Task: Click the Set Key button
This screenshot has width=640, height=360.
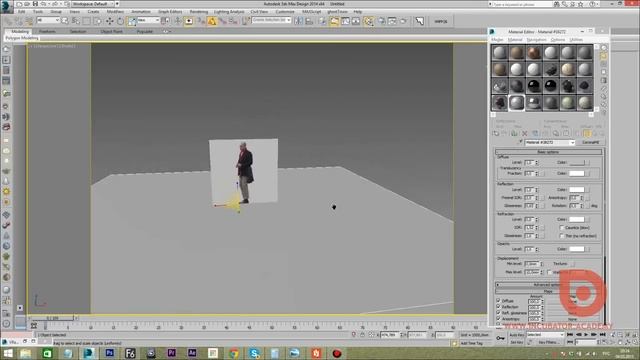Action: pos(517,342)
